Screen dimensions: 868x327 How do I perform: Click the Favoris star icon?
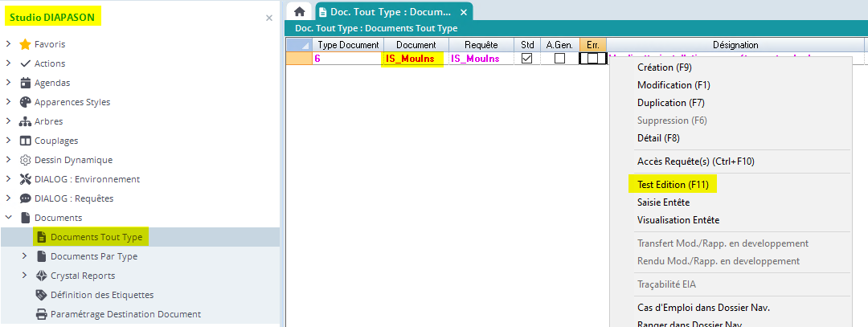25,44
